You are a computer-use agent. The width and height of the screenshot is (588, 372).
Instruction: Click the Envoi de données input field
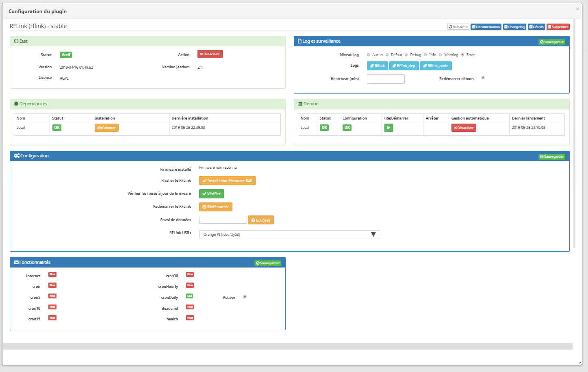(223, 220)
